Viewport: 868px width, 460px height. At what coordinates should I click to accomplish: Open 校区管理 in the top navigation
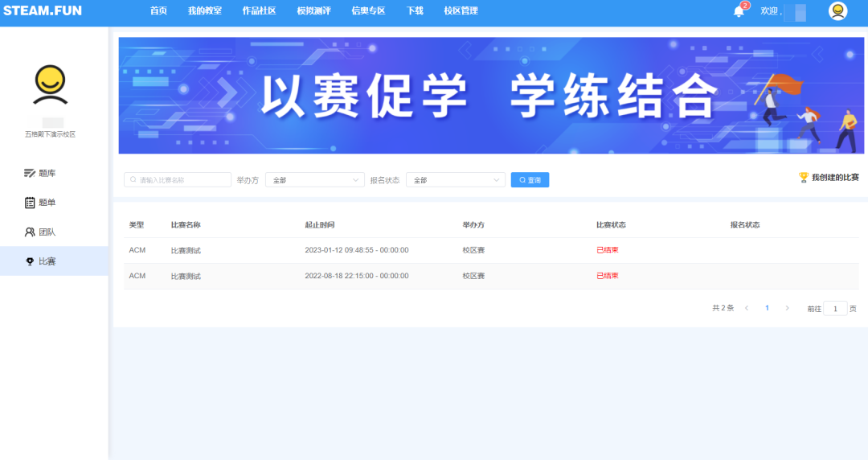(x=461, y=11)
